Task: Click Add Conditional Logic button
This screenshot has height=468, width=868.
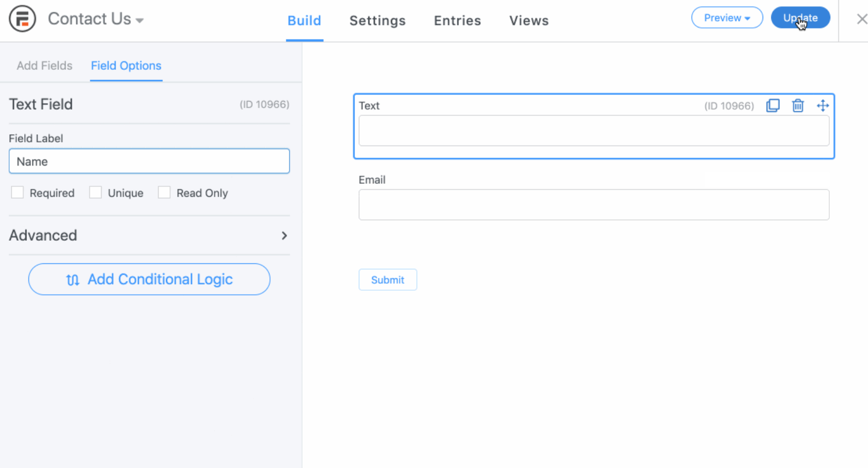Action: 149,279
